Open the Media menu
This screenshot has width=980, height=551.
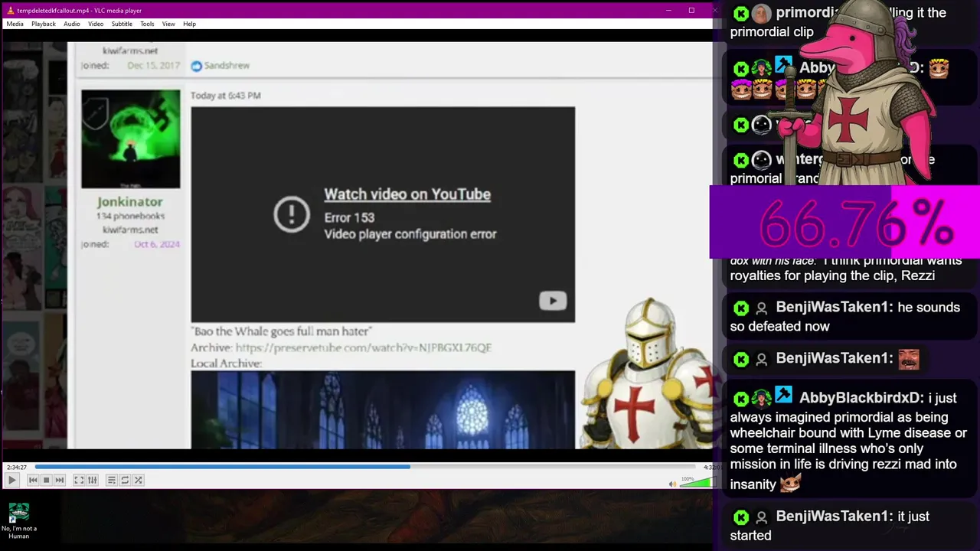(15, 24)
